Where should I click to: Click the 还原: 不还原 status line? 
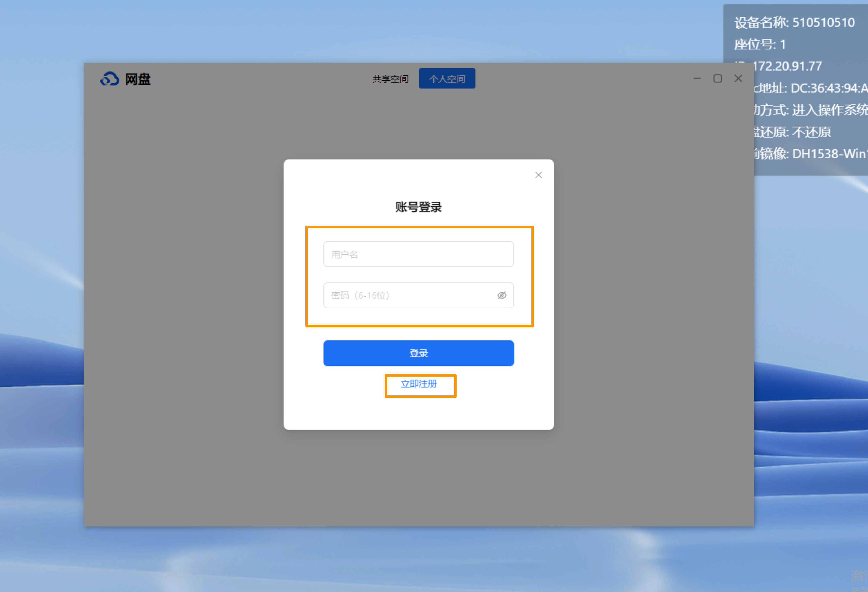point(793,132)
